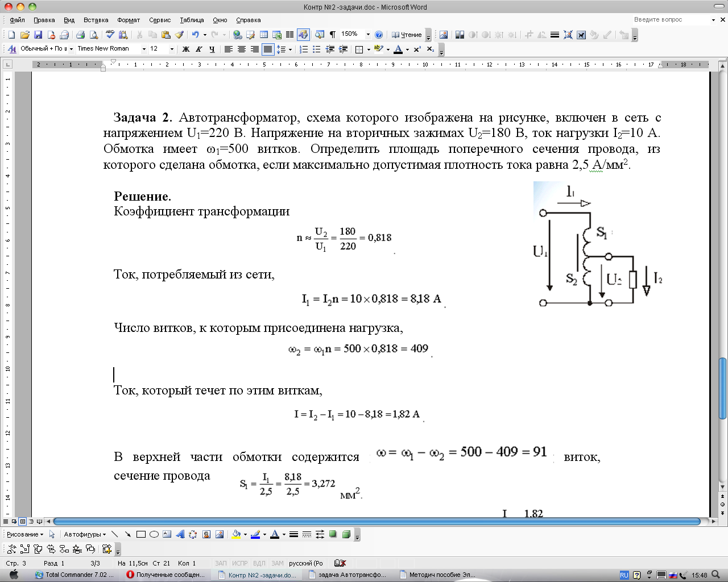This screenshot has width=728, height=582.
Task: Expand the borders dropdown arrow
Action: point(369,49)
